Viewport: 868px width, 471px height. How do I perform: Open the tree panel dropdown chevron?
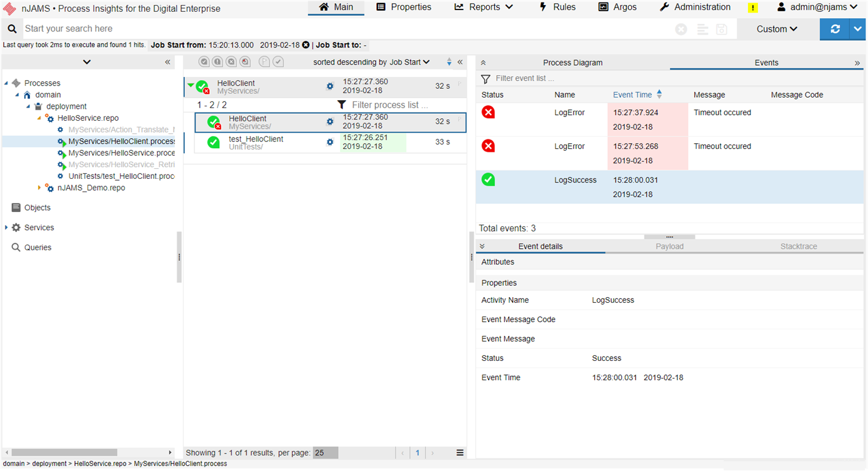pyautogui.click(x=87, y=62)
